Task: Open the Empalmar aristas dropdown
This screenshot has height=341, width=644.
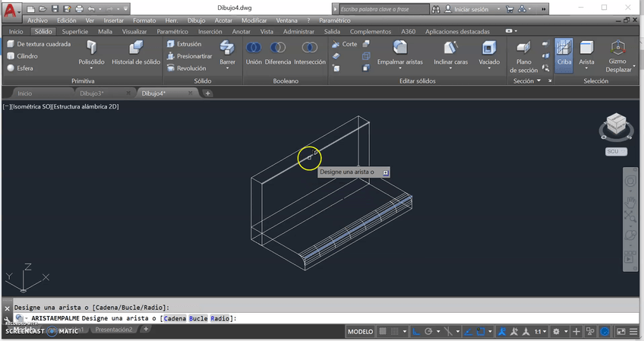Action: pyautogui.click(x=399, y=68)
